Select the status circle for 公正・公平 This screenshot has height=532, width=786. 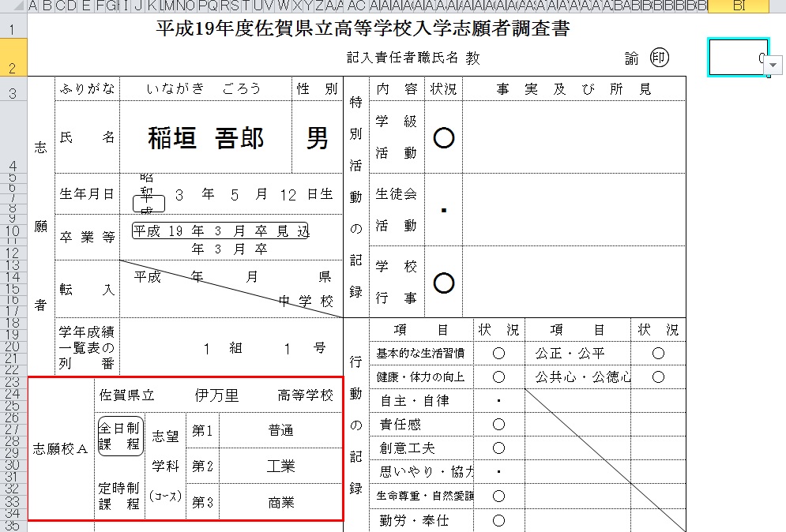coord(658,354)
